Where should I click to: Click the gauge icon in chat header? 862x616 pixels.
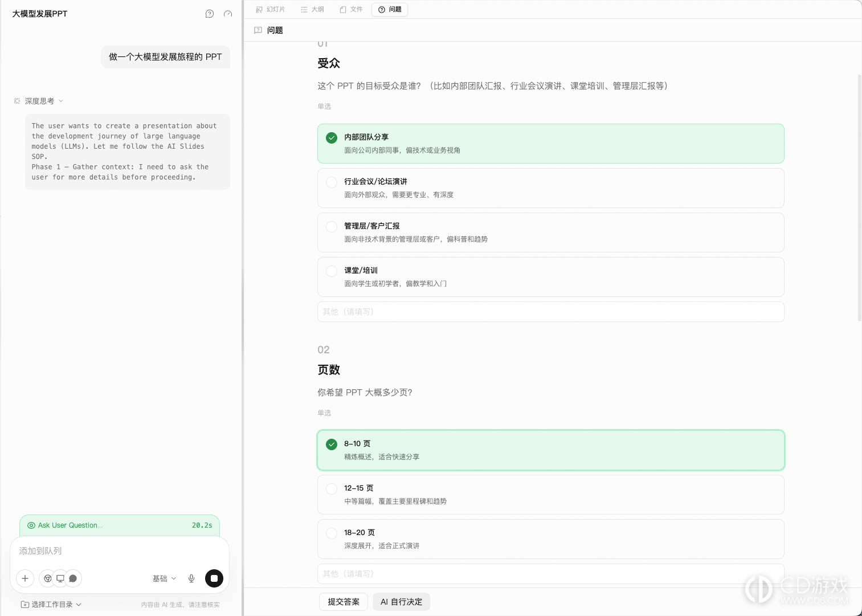[x=228, y=14]
